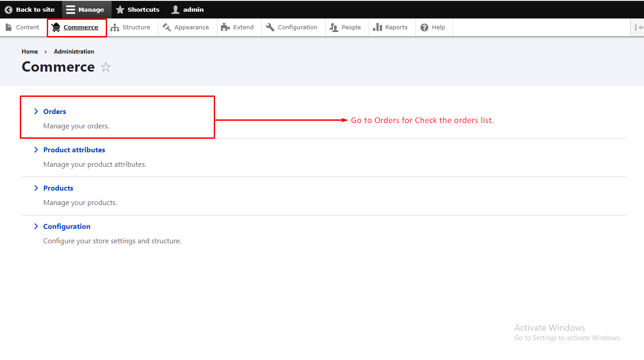
Task: Go to Home breadcrumb link
Action: (30, 51)
